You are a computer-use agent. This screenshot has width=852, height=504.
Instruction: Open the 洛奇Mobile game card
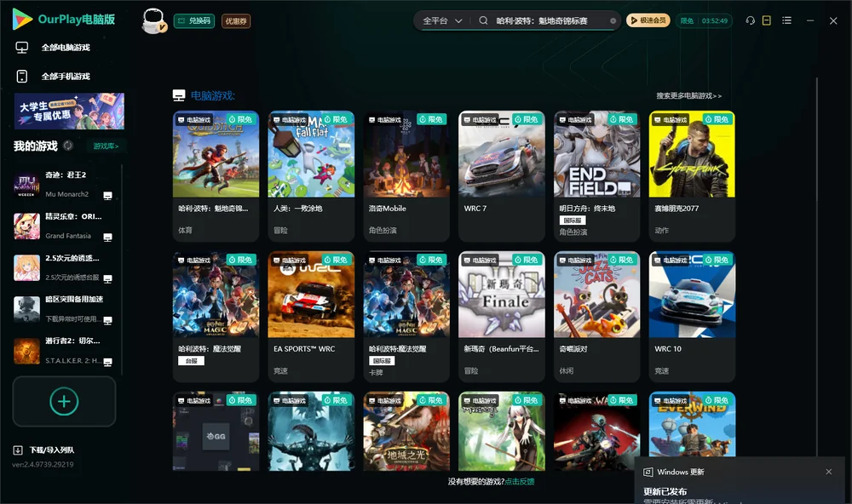click(406, 176)
